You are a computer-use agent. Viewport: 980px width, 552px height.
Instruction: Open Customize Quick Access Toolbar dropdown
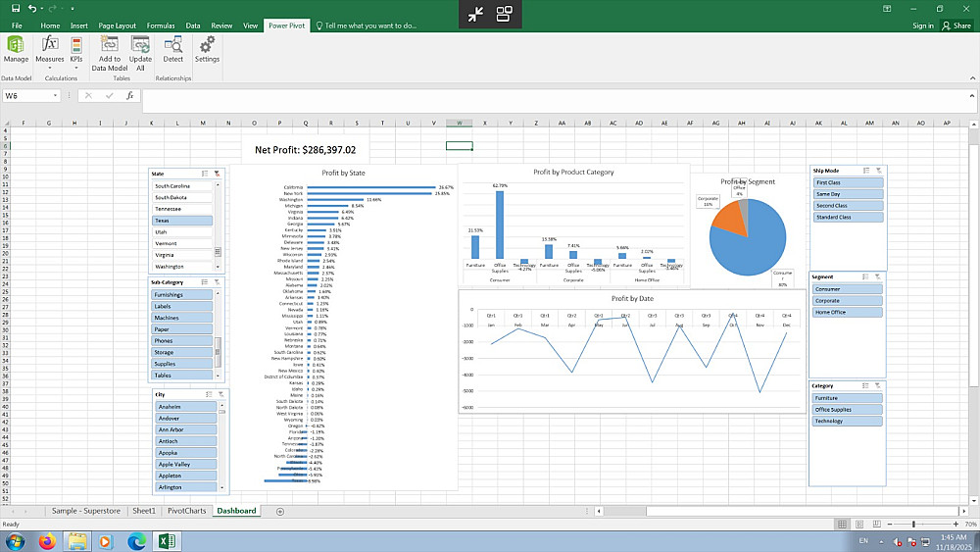(73, 9)
